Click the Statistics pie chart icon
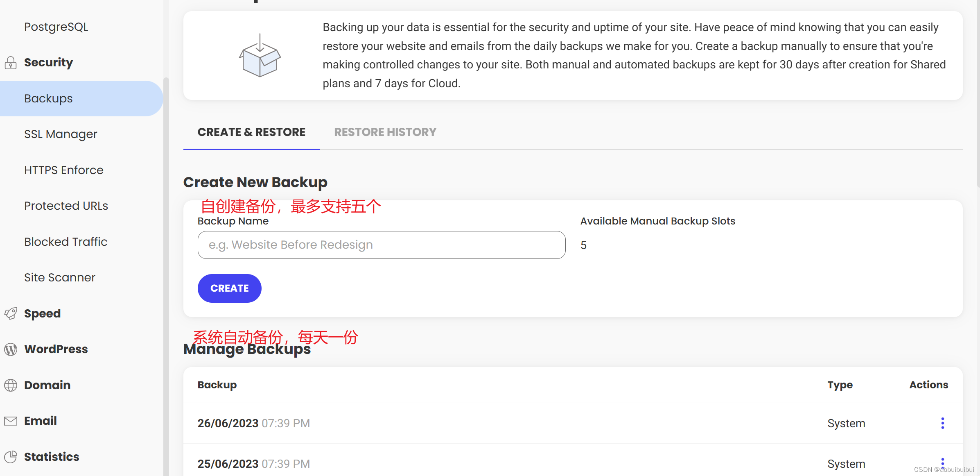 tap(10, 457)
